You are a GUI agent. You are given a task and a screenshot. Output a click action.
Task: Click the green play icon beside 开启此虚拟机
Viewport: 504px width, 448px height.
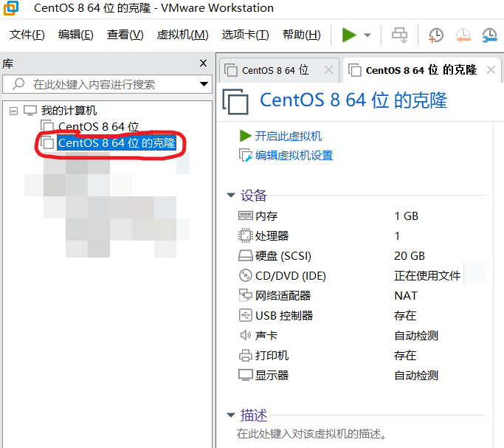tap(246, 136)
